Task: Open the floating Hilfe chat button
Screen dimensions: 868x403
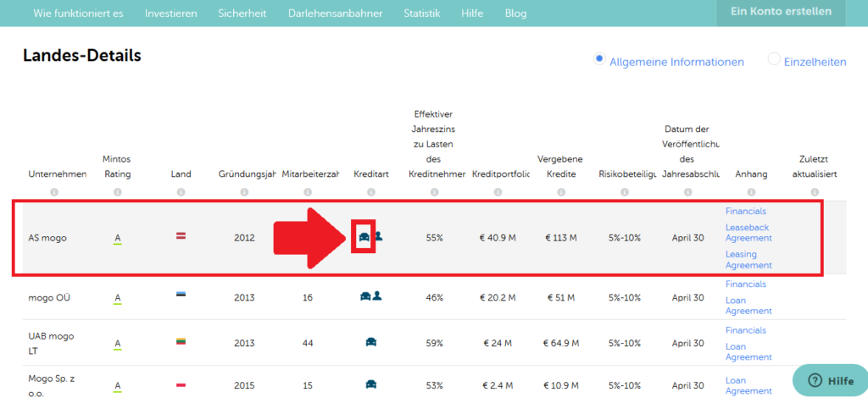Action: 831,380
